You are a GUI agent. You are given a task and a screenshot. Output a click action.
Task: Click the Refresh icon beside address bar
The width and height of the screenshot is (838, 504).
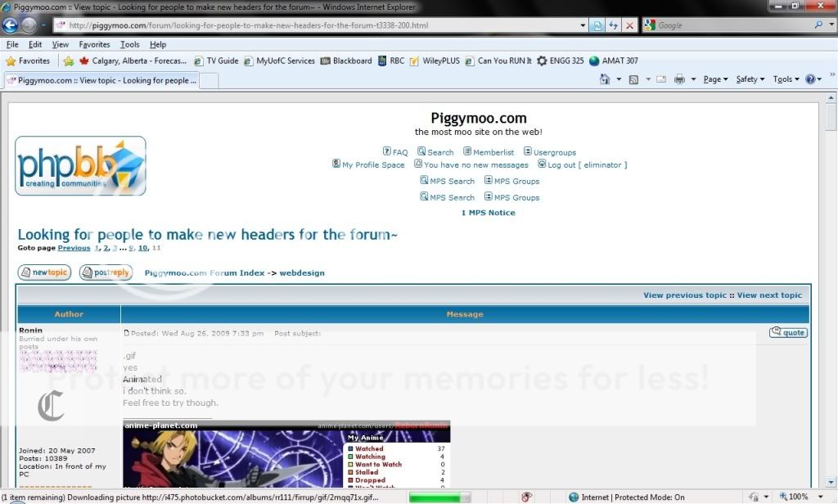(614, 25)
